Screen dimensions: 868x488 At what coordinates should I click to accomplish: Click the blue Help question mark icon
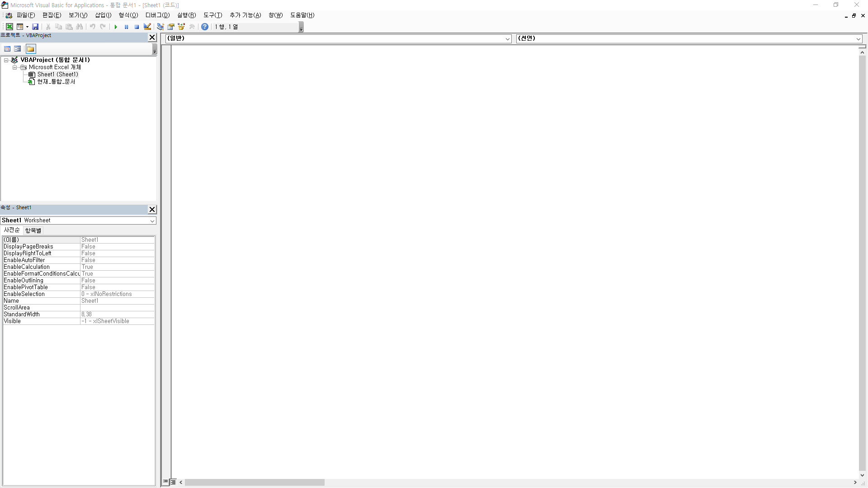pos(205,27)
